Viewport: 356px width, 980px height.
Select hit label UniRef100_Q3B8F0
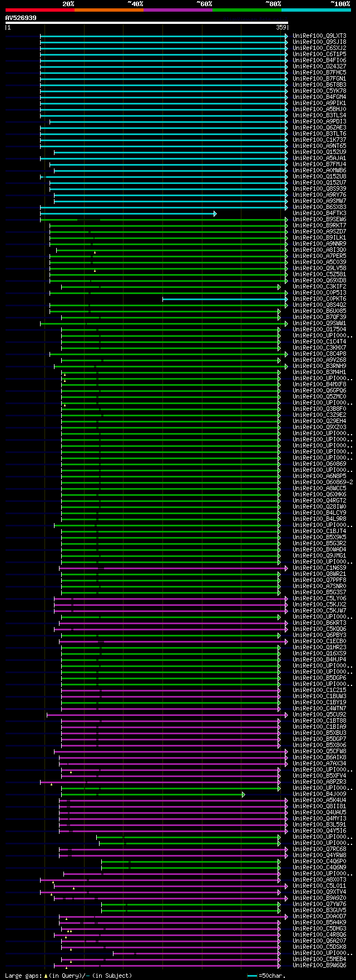coord(319,409)
